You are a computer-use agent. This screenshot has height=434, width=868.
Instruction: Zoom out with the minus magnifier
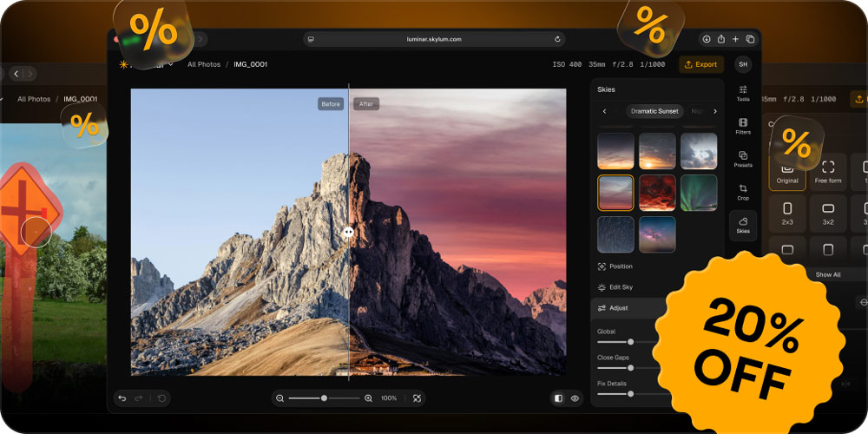tap(280, 398)
